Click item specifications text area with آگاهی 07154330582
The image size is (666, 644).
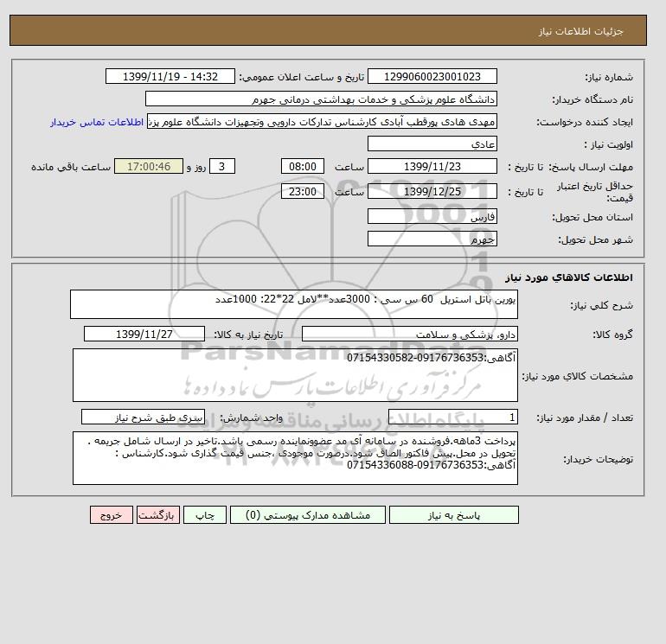(295, 375)
